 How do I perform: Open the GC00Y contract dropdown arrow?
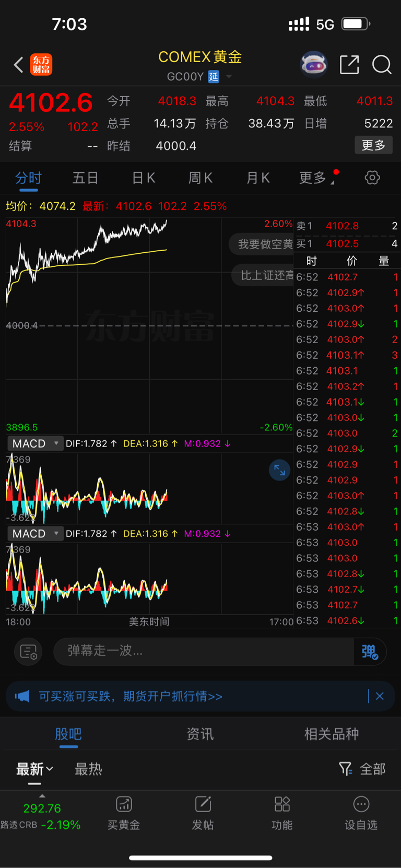[x=229, y=77]
